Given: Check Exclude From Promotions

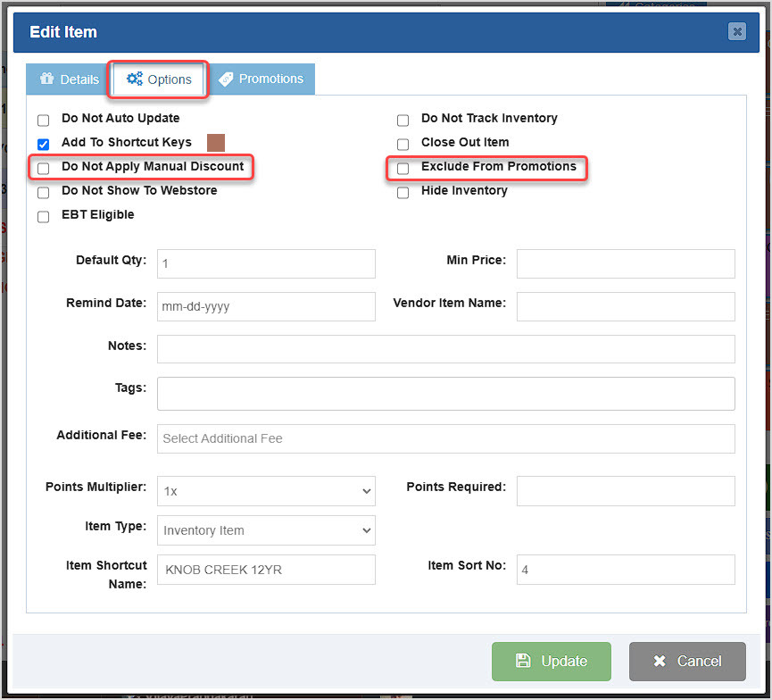Looking at the screenshot, I should pyautogui.click(x=403, y=167).
